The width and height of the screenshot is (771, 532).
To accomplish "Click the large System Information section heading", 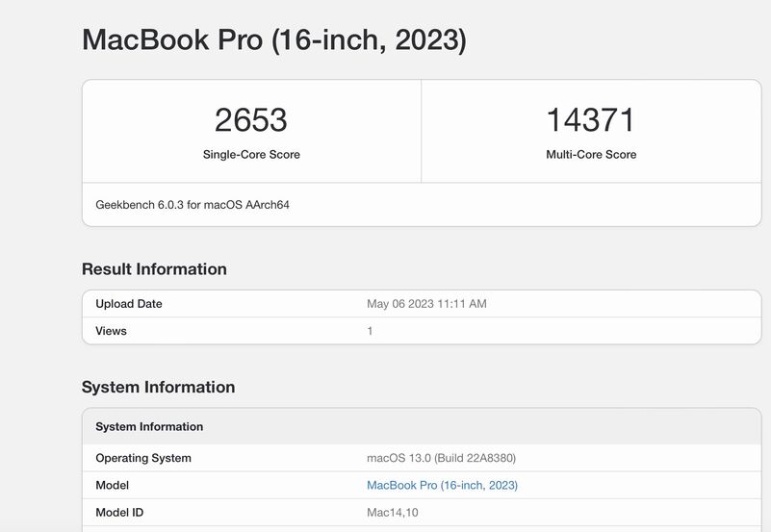I will click(x=158, y=387).
